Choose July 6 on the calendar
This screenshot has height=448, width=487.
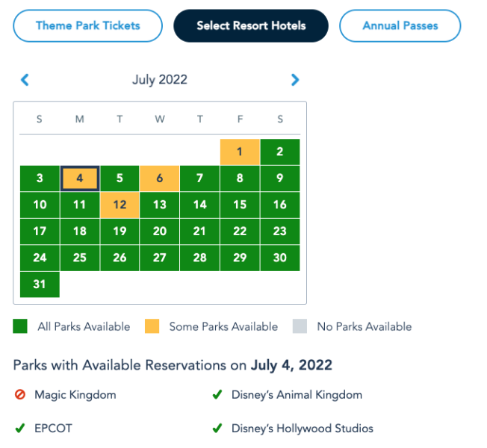160,178
